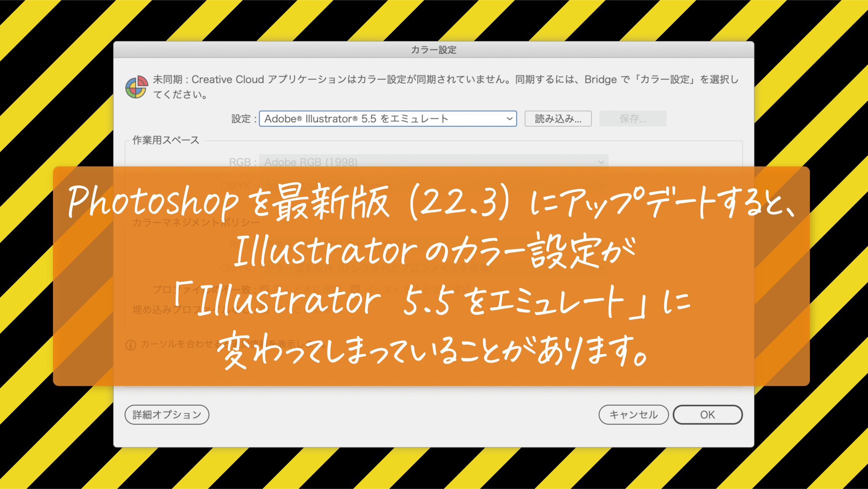Click the 読み込み (Load) button
The image size is (868, 489).
(x=558, y=118)
